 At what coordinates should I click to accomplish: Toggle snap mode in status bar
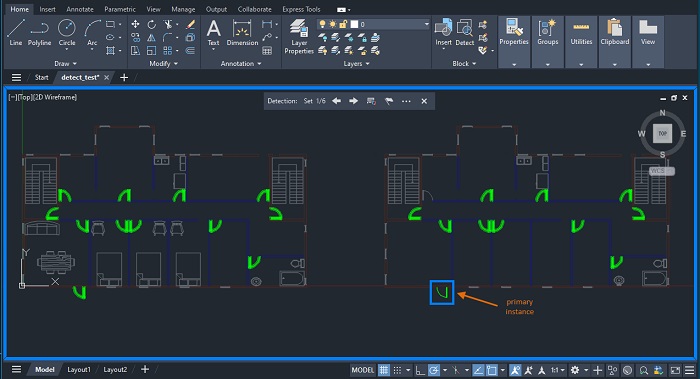(x=397, y=370)
